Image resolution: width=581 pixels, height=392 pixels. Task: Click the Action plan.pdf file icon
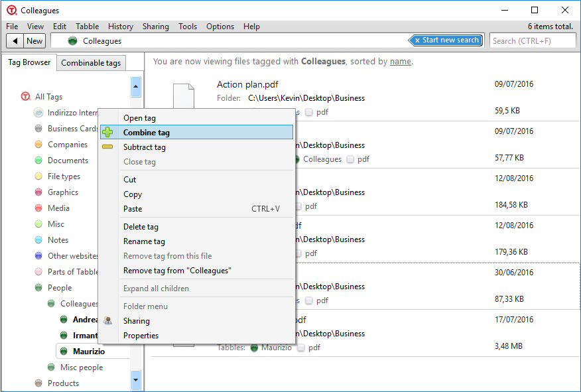coord(184,96)
